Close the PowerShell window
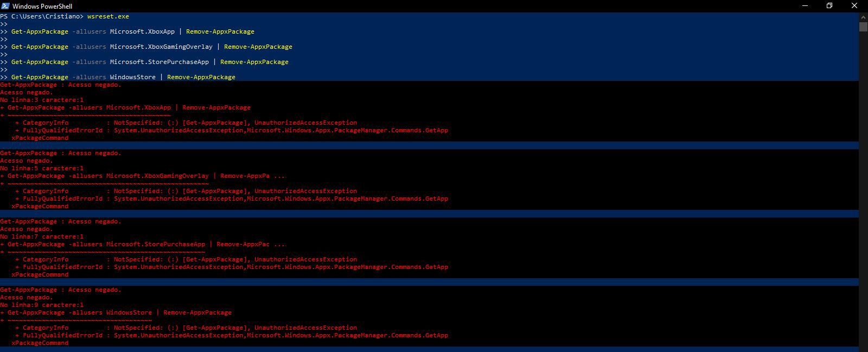 [854, 6]
